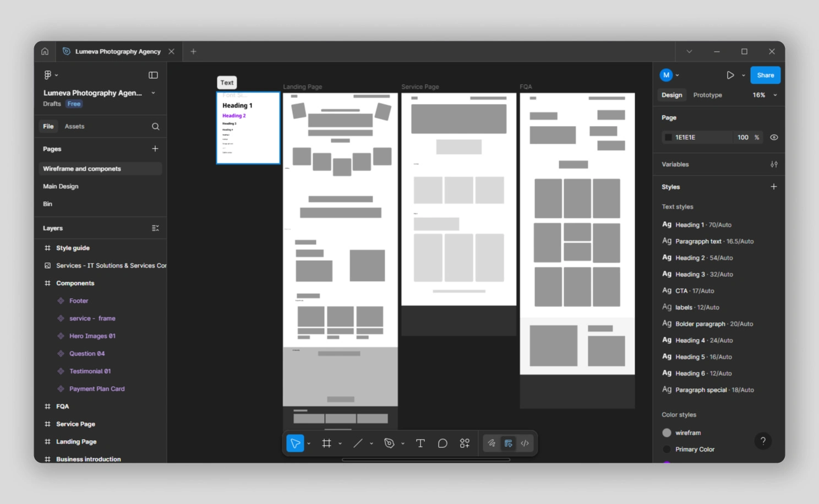This screenshot has height=504, width=819.
Task: Open Move tool options dropdown arrow
Action: [309, 443]
